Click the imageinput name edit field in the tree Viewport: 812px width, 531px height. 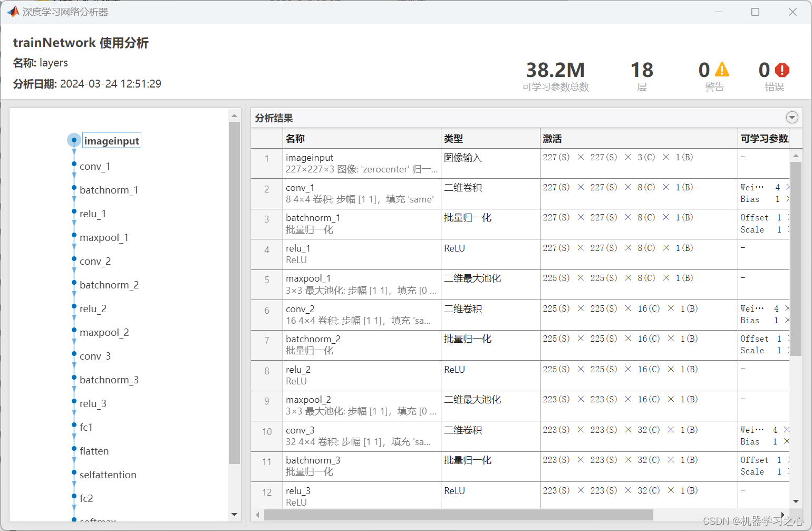click(111, 140)
